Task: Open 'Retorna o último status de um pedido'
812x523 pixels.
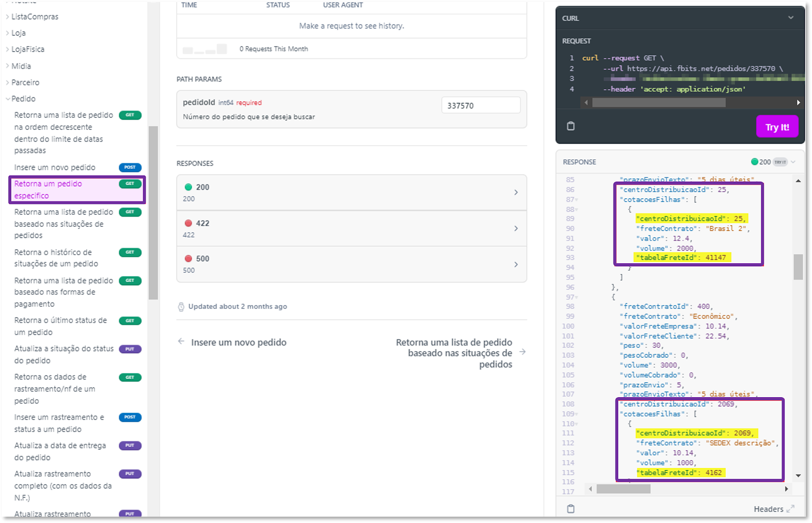Action: tap(77, 326)
